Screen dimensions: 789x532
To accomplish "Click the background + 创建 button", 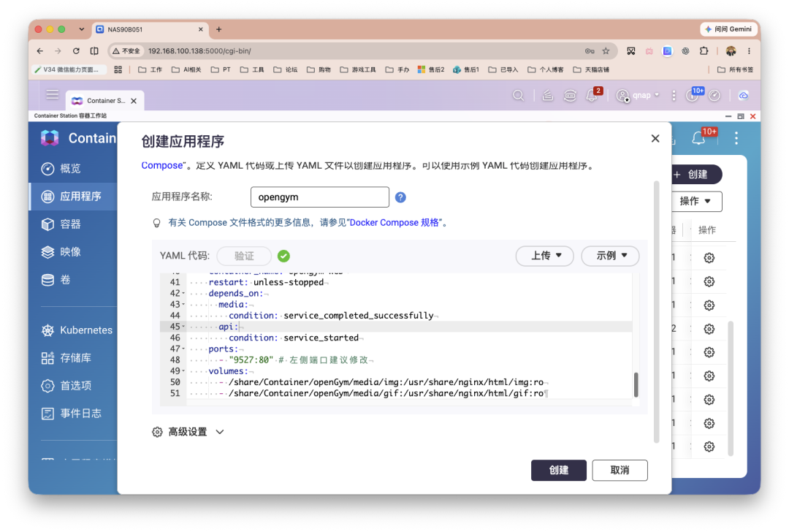I will click(696, 174).
